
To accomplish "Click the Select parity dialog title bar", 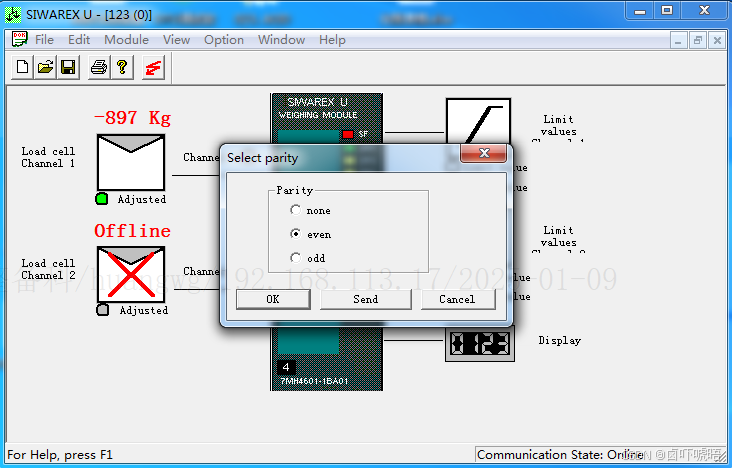I will [341, 158].
